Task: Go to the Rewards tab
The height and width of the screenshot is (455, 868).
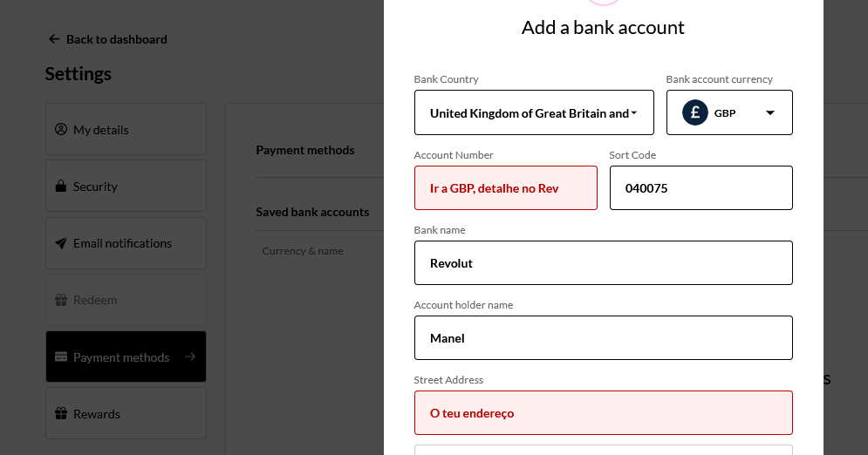Action: [x=126, y=414]
